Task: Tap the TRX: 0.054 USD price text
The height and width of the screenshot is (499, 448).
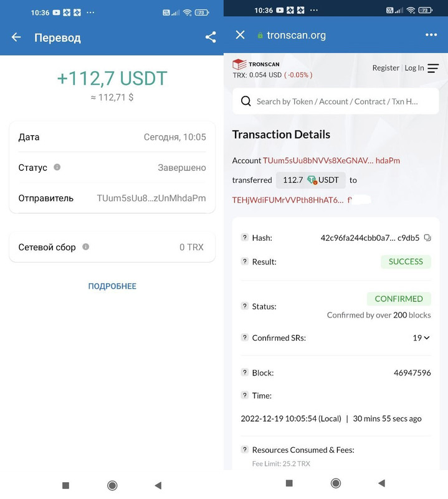Action: pyautogui.click(x=257, y=75)
